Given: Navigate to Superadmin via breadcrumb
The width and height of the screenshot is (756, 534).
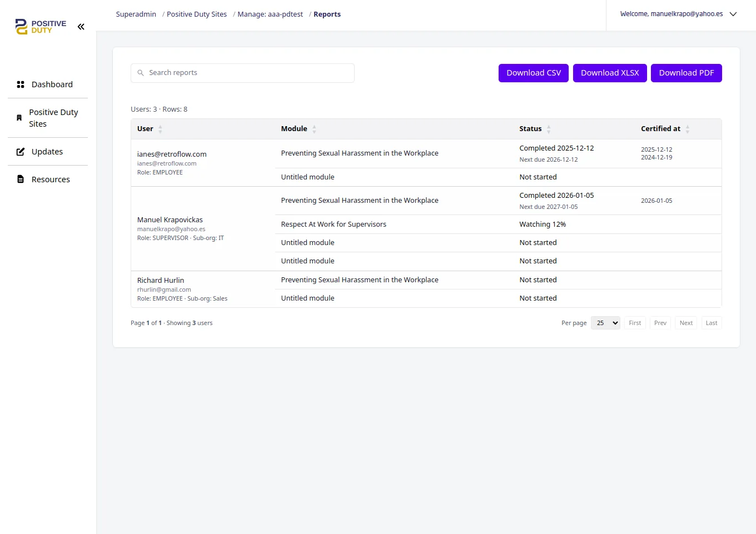Looking at the screenshot, I should (136, 14).
